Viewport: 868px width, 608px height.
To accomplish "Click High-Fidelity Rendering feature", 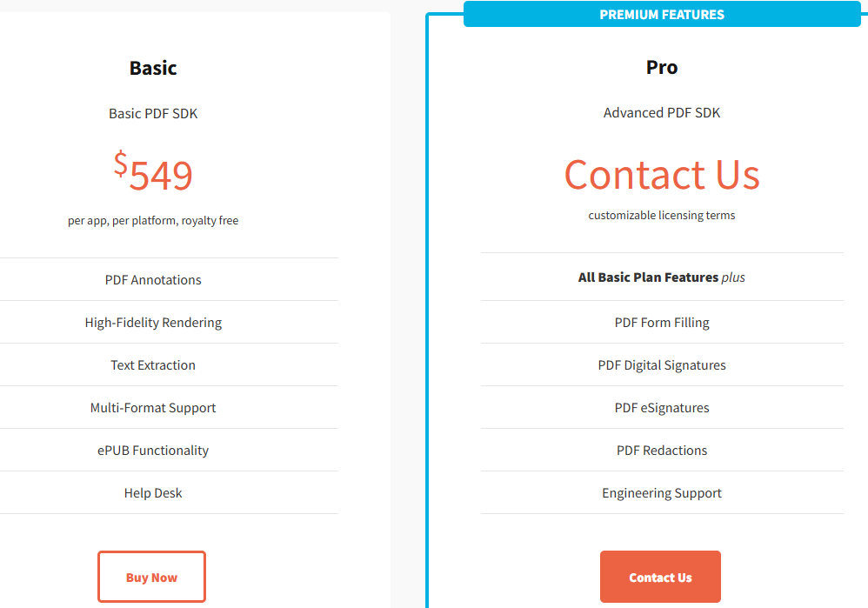I will coord(153,323).
